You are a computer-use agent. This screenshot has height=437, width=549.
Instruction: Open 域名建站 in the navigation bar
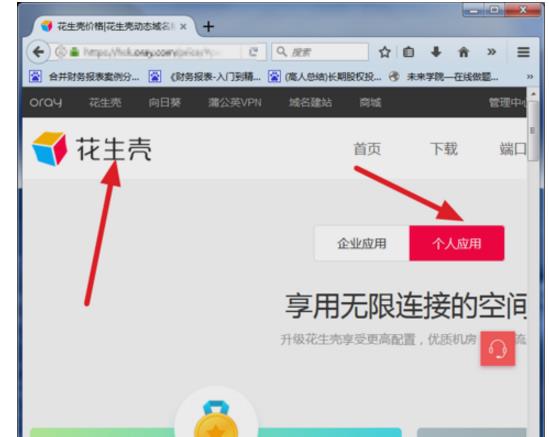(x=310, y=102)
